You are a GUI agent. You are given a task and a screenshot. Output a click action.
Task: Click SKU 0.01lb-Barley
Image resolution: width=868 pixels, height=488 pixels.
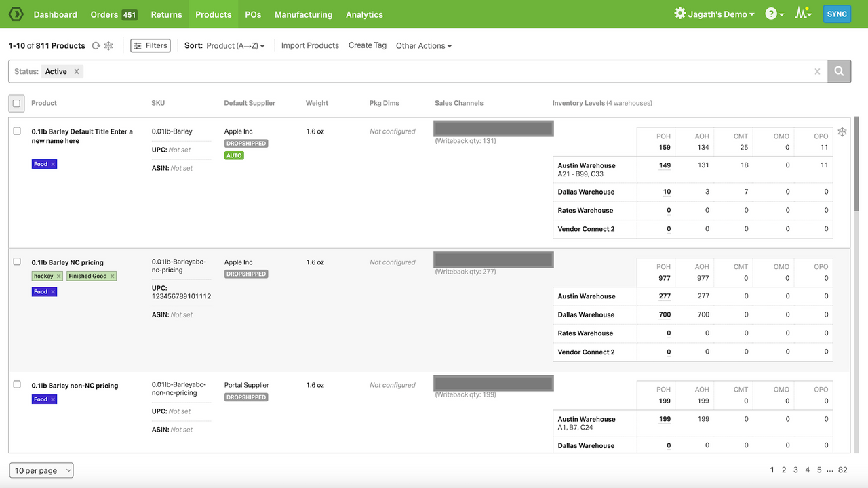tap(172, 131)
